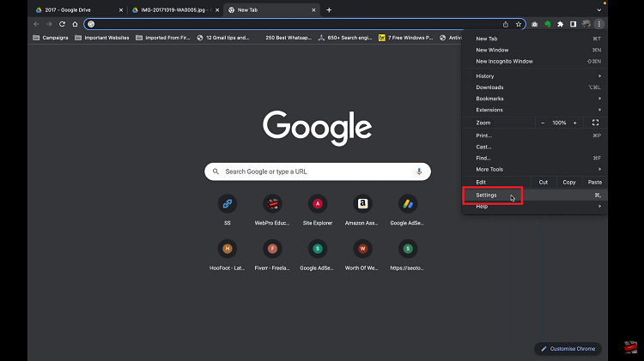Click the 100% zoom value
This screenshot has height=361, width=644.
point(559,123)
